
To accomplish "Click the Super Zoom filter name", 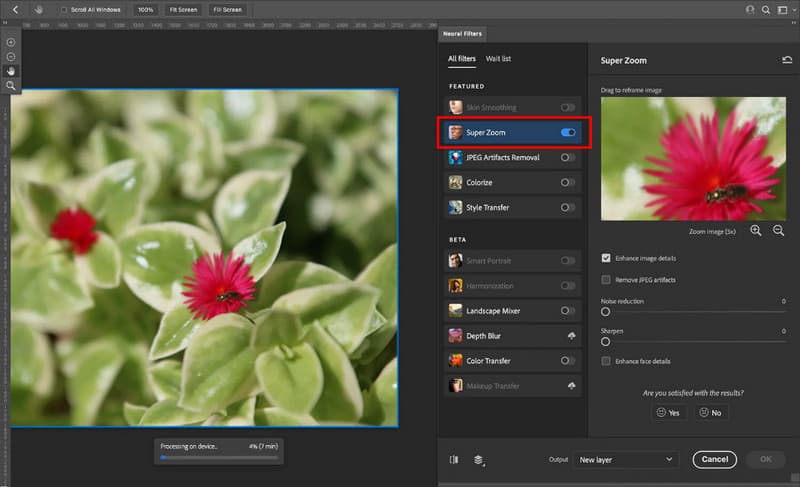I will (x=486, y=133).
